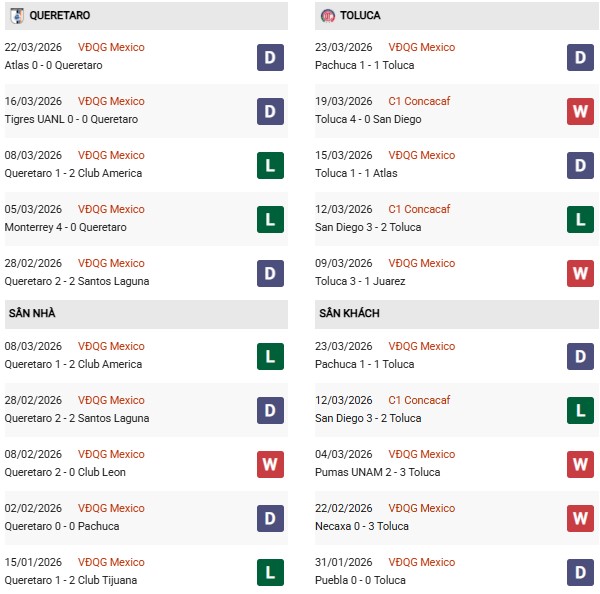600x594 pixels.
Task: Click the L badge for Queretaro 1-2 Club Tijuana
Action: coord(270,572)
